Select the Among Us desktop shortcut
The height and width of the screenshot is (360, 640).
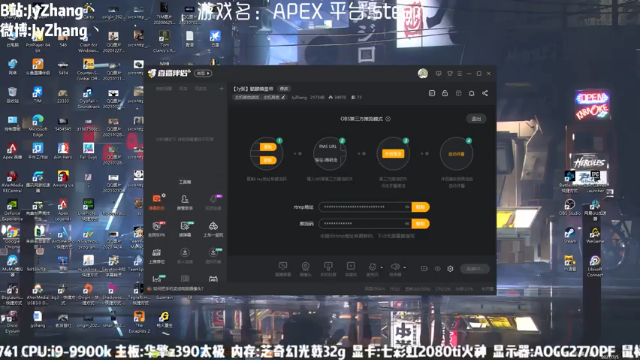point(63,180)
